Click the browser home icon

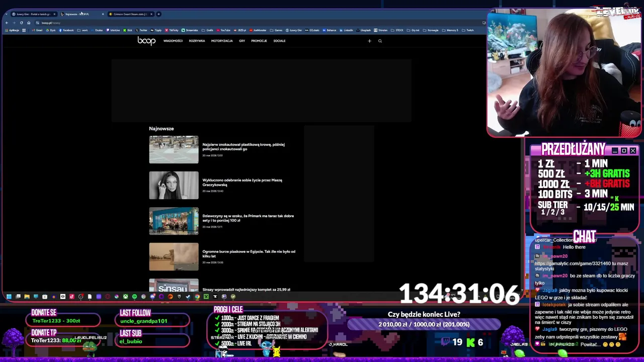tap(29, 23)
